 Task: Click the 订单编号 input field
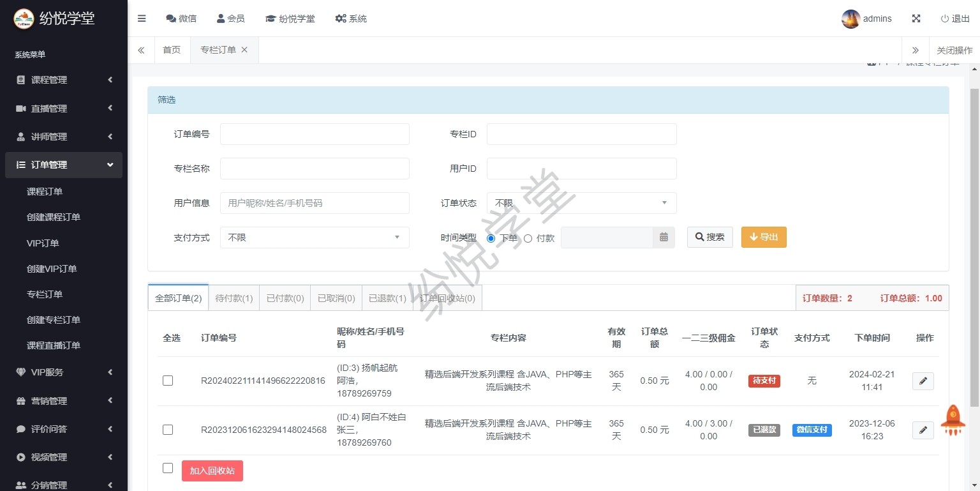tap(315, 134)
